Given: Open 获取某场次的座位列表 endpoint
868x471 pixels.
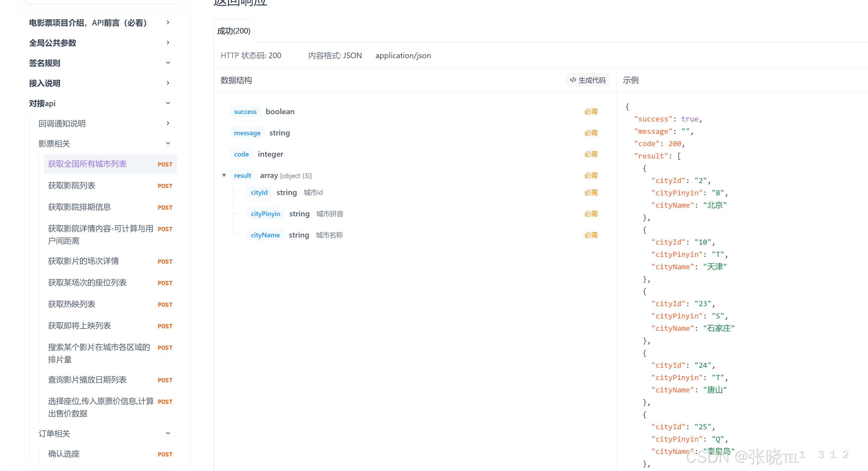Looking at the screenshot, I should pyautogui.click(x=87, y=283).
